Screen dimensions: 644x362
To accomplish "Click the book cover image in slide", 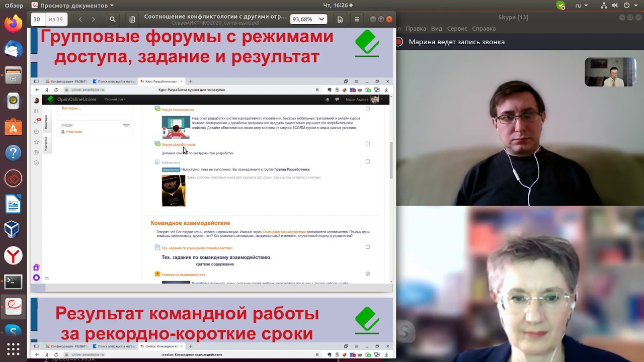I will [x=174, y=191].
